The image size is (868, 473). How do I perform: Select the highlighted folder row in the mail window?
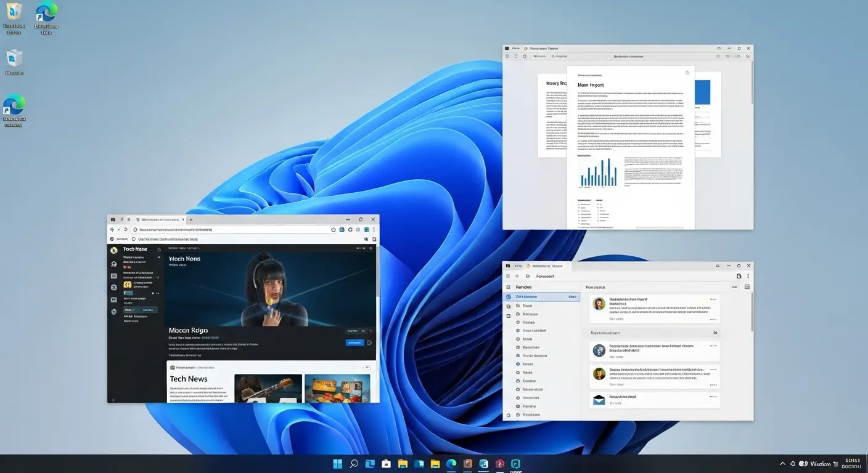[x=541, y=297]
